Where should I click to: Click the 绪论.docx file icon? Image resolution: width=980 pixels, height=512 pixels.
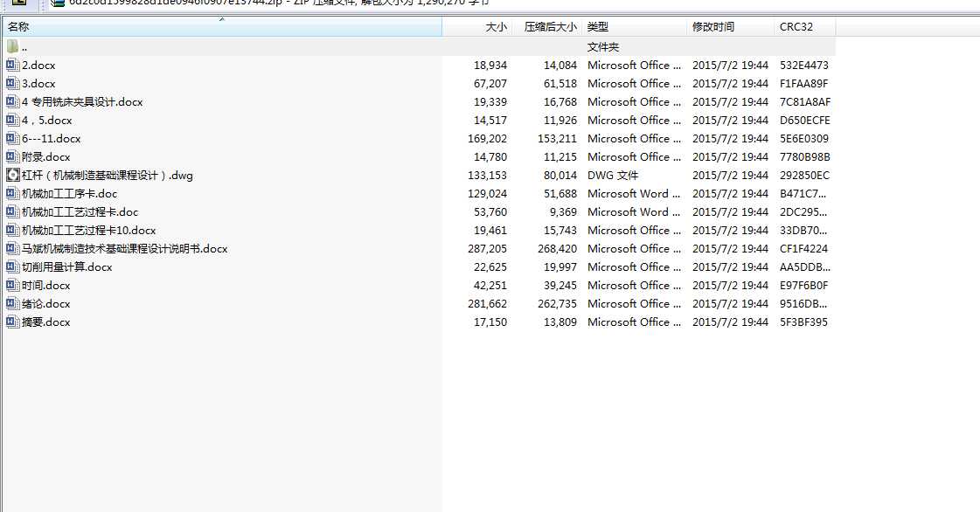[12, 303]
